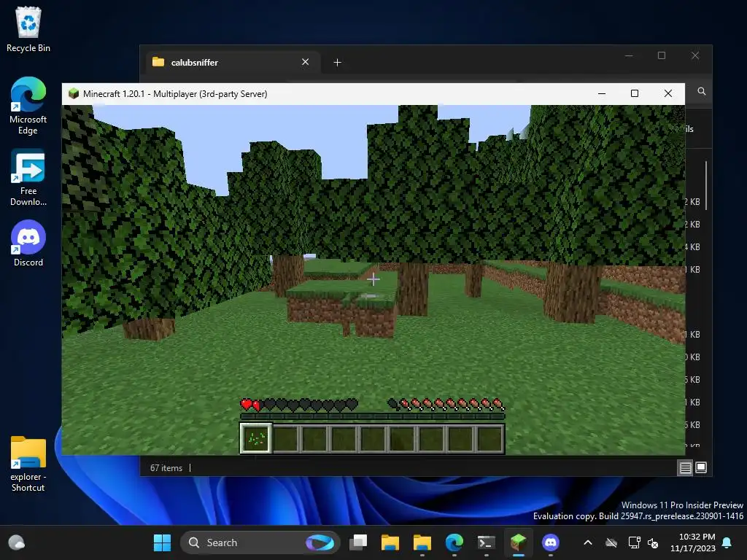The width and height of the screenshot is (747, 560).
Task: Click the taskbar Search box
Action: point(260,542)
